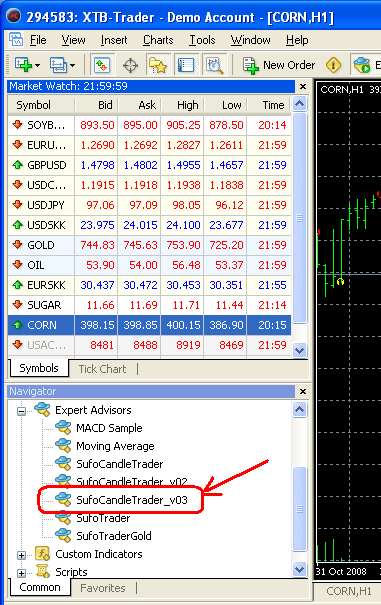
Task: Toggle the Data Window crosshair icon
Action: (130, 65)
